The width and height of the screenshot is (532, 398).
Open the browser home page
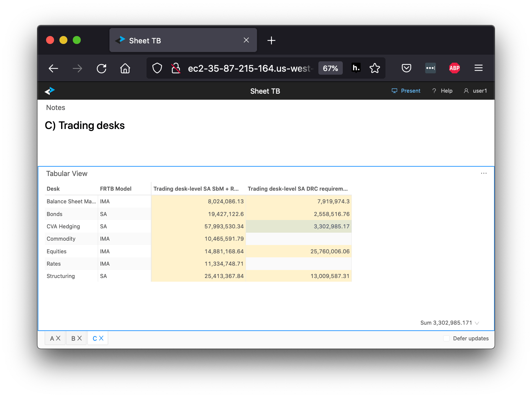[125, 68]
